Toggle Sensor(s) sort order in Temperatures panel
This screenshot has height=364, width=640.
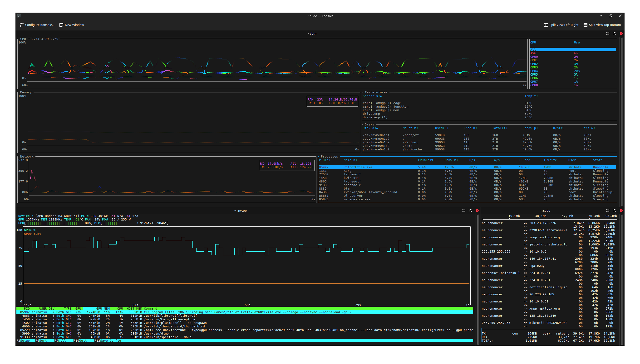pos(372,96)
